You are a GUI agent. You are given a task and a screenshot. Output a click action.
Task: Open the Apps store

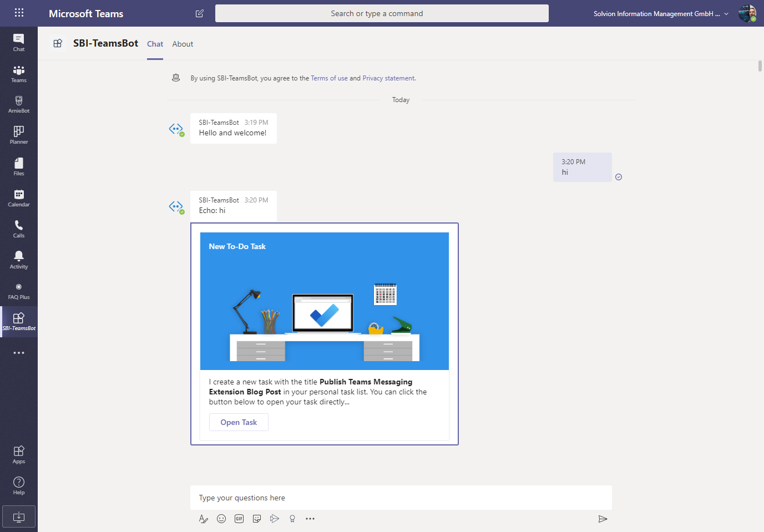pyautogui.click(x=19, y=454)
